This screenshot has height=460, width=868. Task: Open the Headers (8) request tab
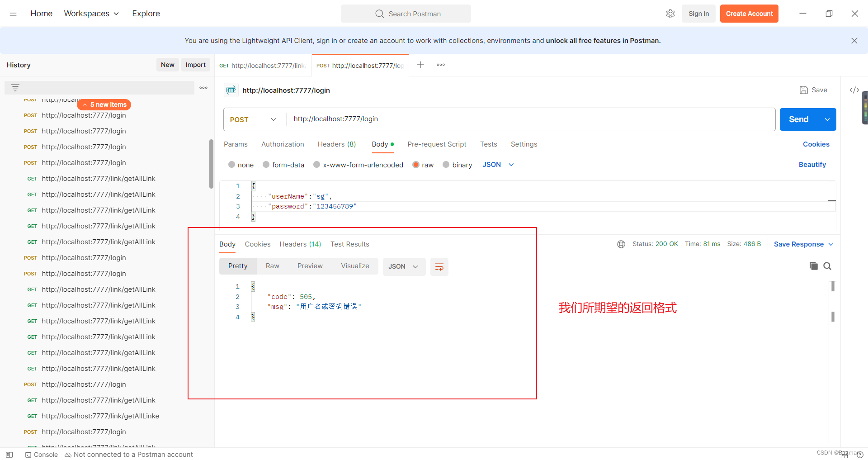pyautogui.click(x=337, y=144)
